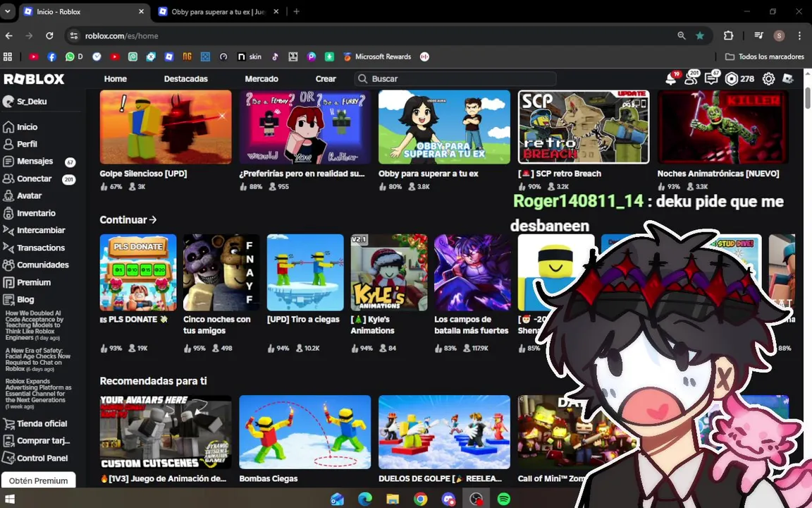Open the Windows Start button

[9, 500]
